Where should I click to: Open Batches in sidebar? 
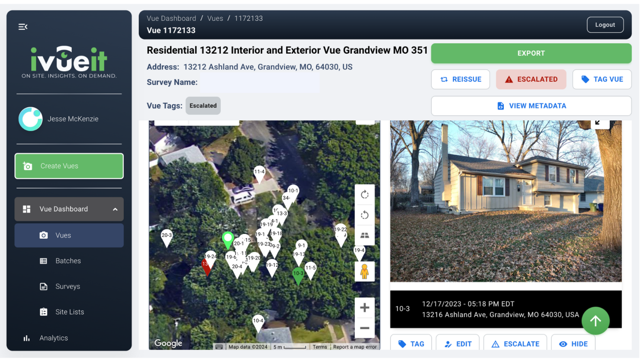point(69,261)
